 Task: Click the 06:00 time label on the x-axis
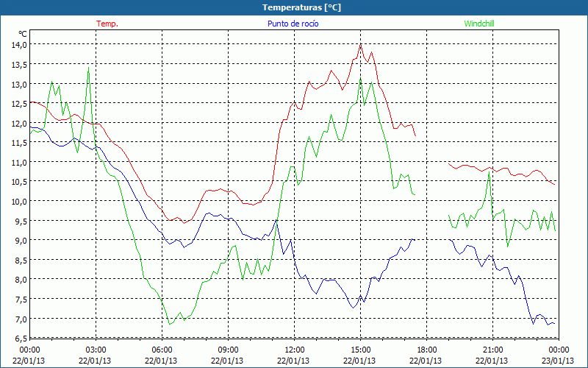coord(162,350)
